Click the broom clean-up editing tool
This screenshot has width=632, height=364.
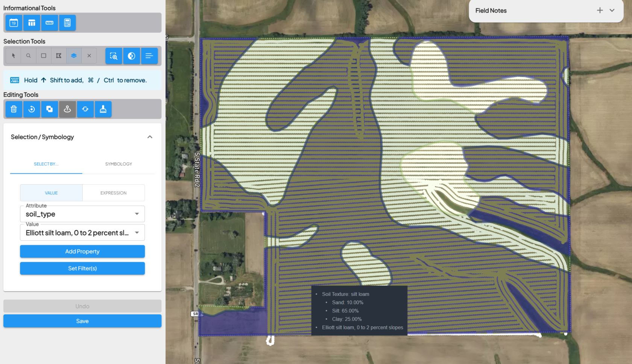coord(103,109)
